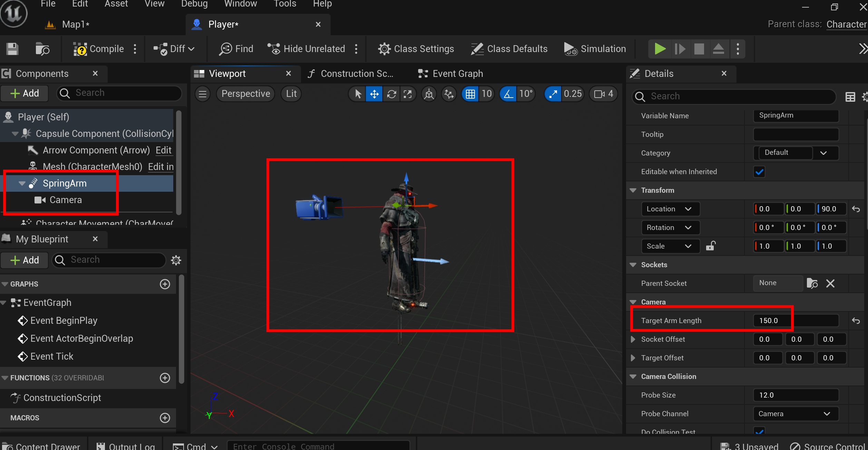Click the Stop playback square button
Viewport: 868px width, 450px height.
click(x=699, y=49)
